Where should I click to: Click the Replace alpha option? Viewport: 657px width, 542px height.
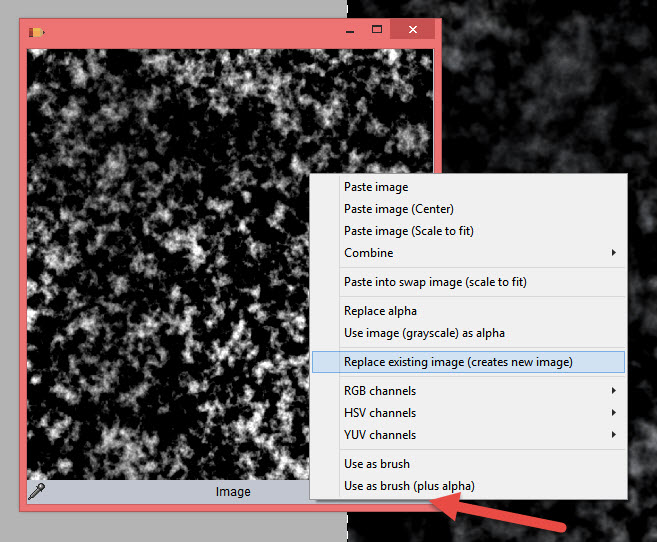click(380, 311)
